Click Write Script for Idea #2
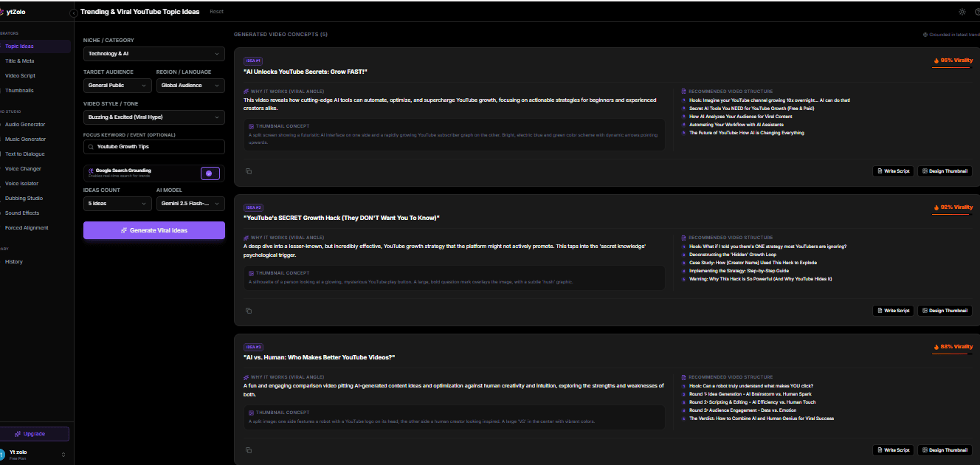The image size is (980, 465). click(893, 311)
